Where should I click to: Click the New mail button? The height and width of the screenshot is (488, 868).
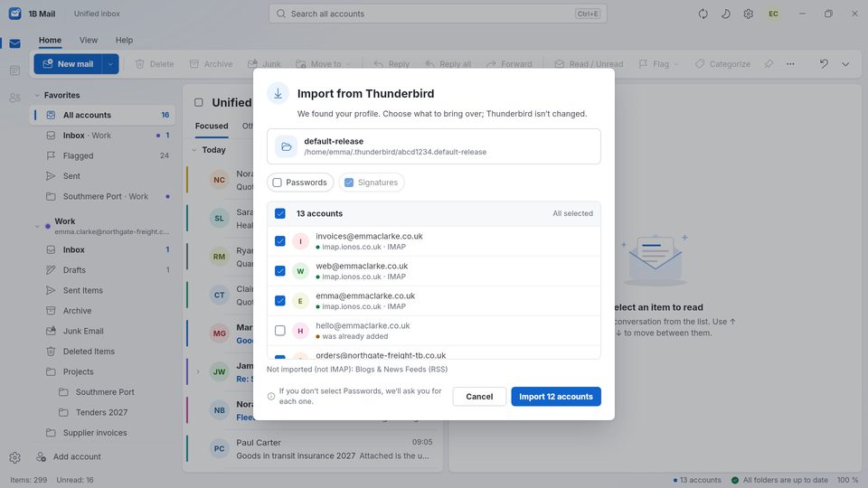(x=69, y=64)
